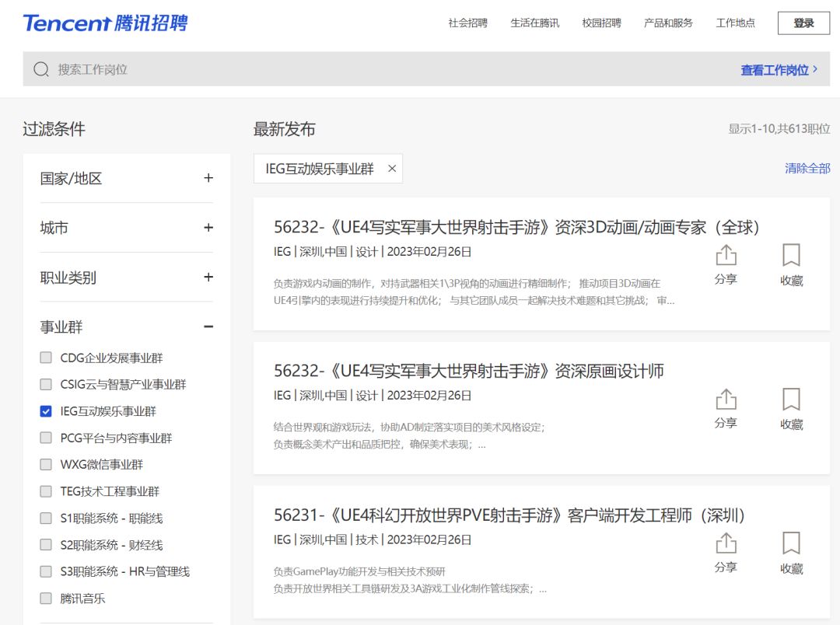840x625 pixels.
Task: Check the WXG微信事业群 checkbox
Action: [x=46, y=464]
